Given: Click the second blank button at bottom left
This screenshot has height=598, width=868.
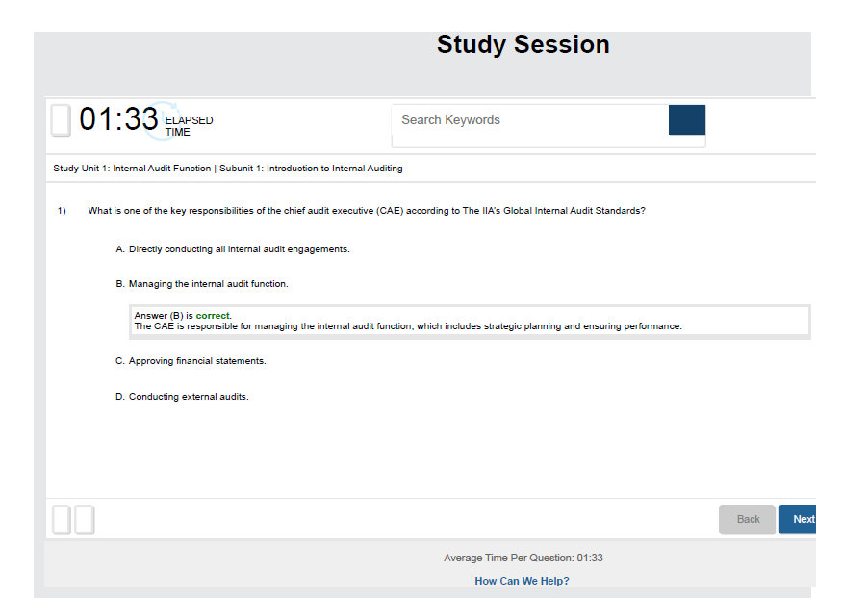Looking at the screenshot, I should click(85, 520).
